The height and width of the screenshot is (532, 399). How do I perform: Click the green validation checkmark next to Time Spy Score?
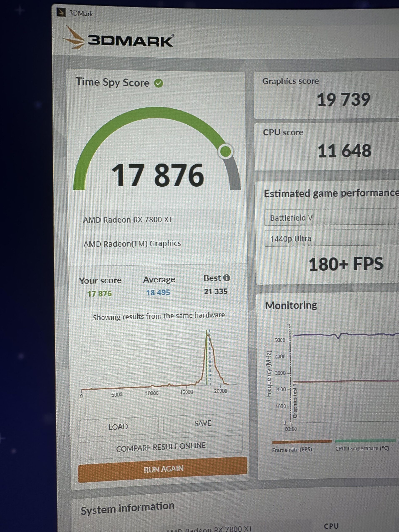(159, 84)
